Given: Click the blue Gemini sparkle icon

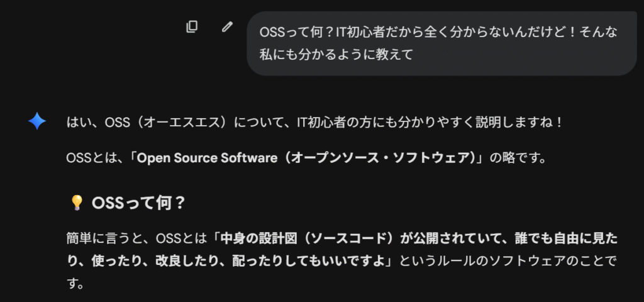Looking at the screenshot, I should [37, 121].
